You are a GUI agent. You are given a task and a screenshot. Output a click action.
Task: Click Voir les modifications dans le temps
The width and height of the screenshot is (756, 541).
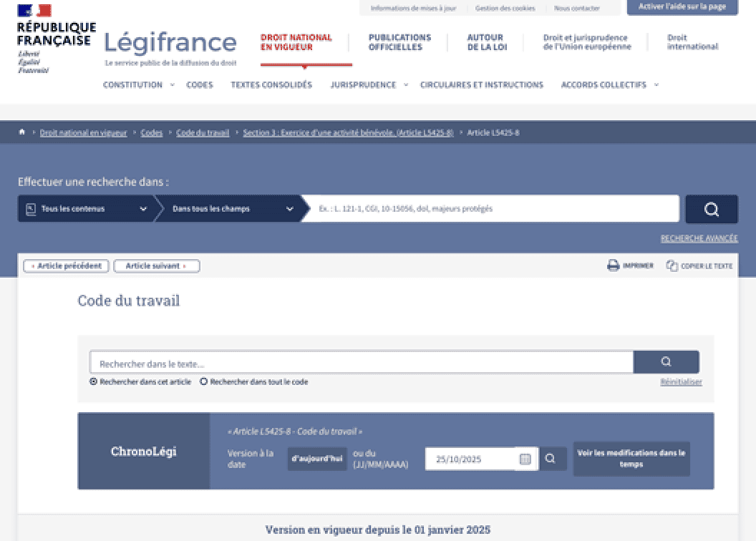click(x=631, y=459)
